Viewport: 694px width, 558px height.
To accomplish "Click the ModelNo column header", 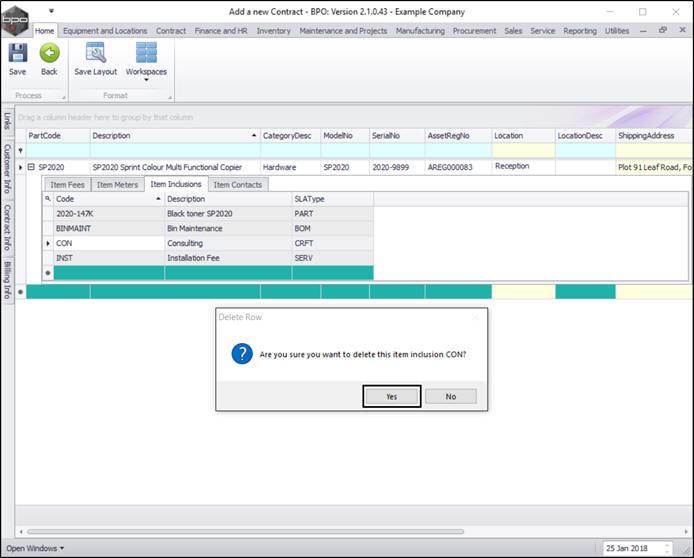I will tap(345, 135).
